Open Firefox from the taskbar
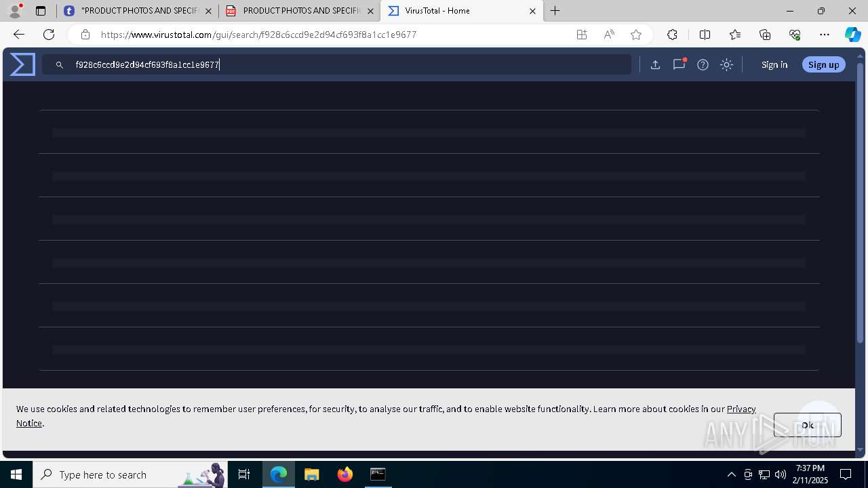The width and height of the screenshot is (868, 488). click(x=344, y=474)
